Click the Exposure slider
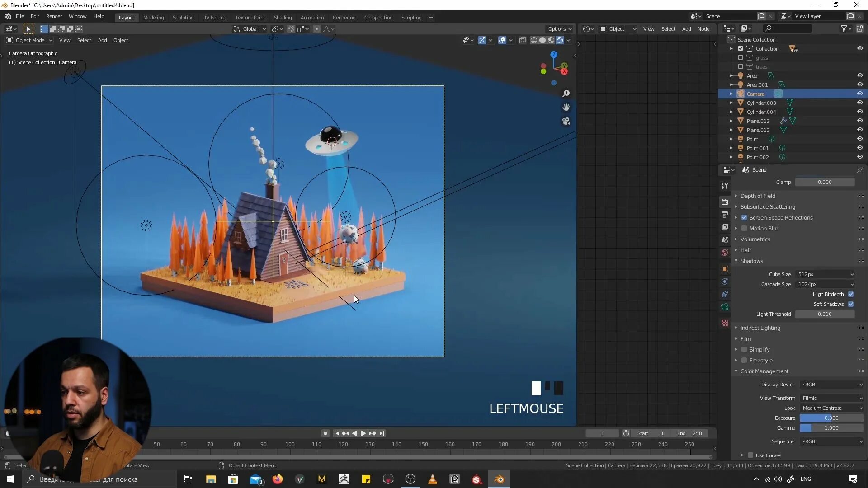 pyautogui.click(x=831, y=418)
